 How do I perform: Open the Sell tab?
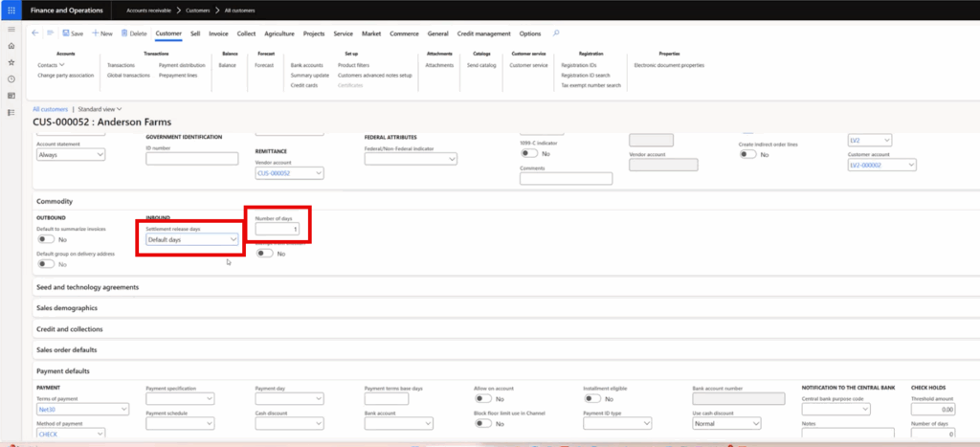click(x=195, y=34)
